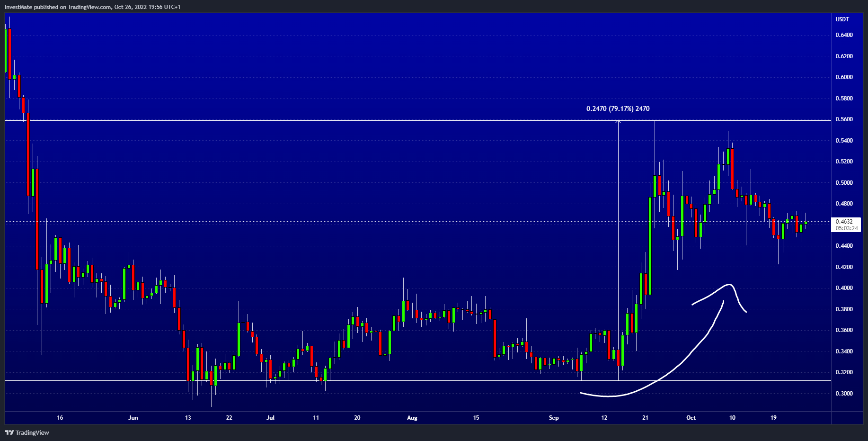868x441 pixels.
Task: Click the 0.4000 price axis label
Action: click(x=844, y=288)
